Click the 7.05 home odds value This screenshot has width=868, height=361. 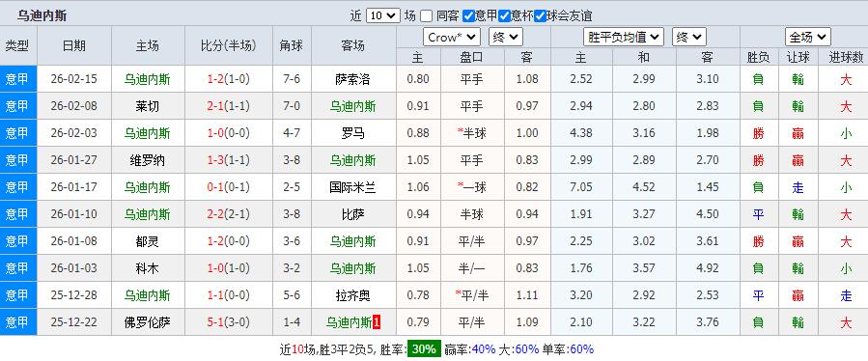tap(580, 187)
